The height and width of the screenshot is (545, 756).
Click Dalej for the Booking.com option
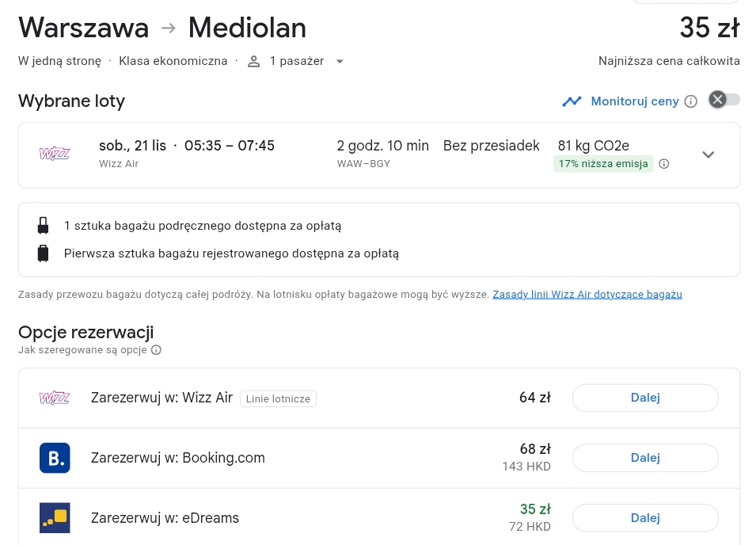click(645, 458)
